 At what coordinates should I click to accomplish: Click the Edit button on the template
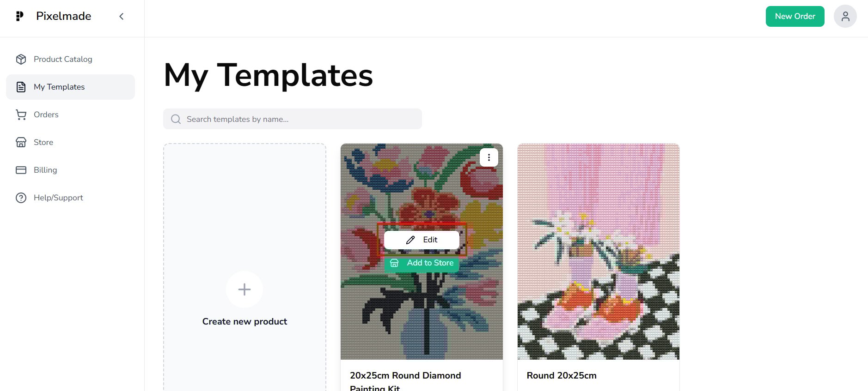(x=422, y=240)
